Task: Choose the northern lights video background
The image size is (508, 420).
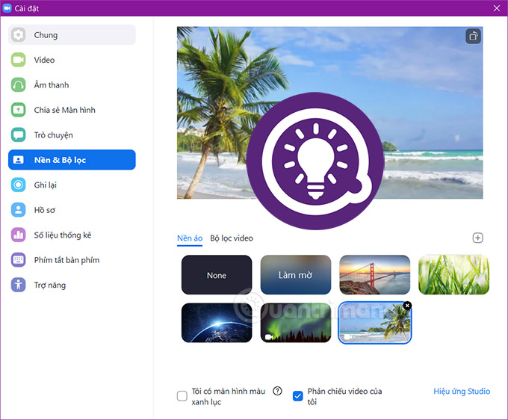Action: [x=296, y=323]
